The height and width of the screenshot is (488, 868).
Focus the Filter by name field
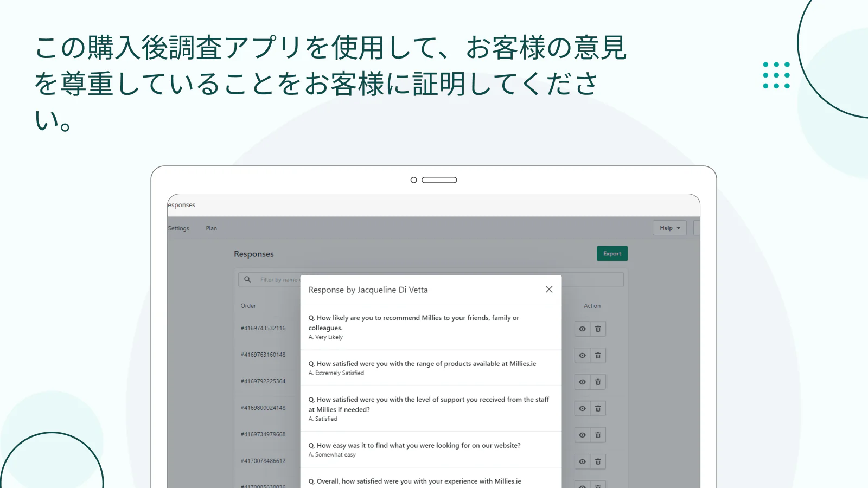coord(431,280)
